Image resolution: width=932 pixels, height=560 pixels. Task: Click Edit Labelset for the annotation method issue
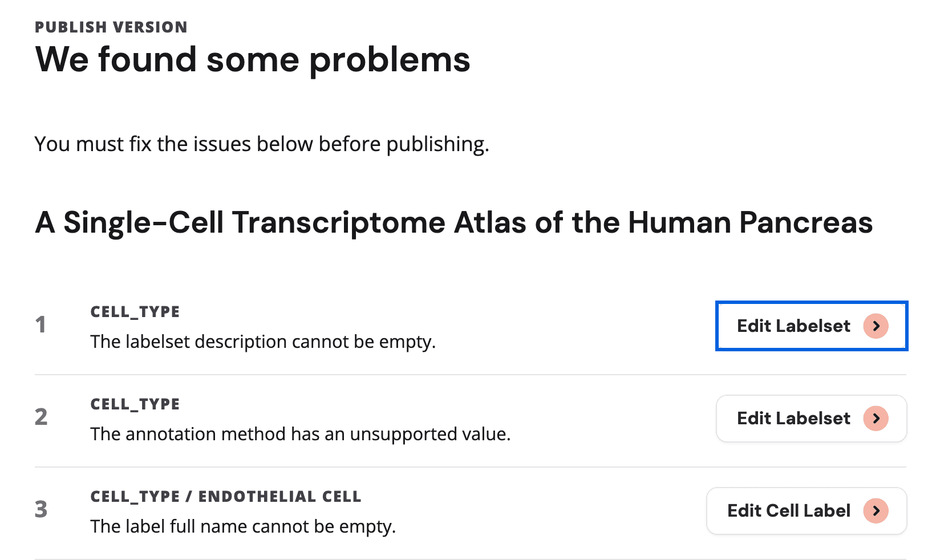tap(811, 418)
